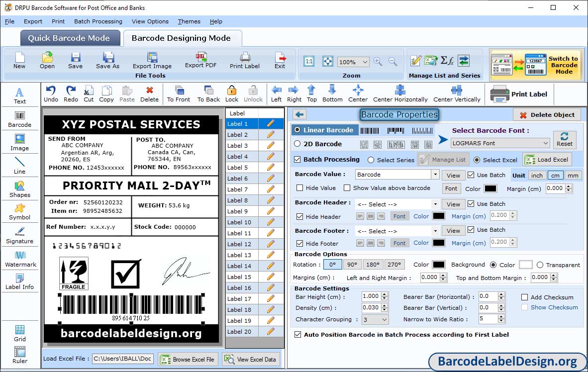
Task: Choose the Image tool
Action: [19, 143]
